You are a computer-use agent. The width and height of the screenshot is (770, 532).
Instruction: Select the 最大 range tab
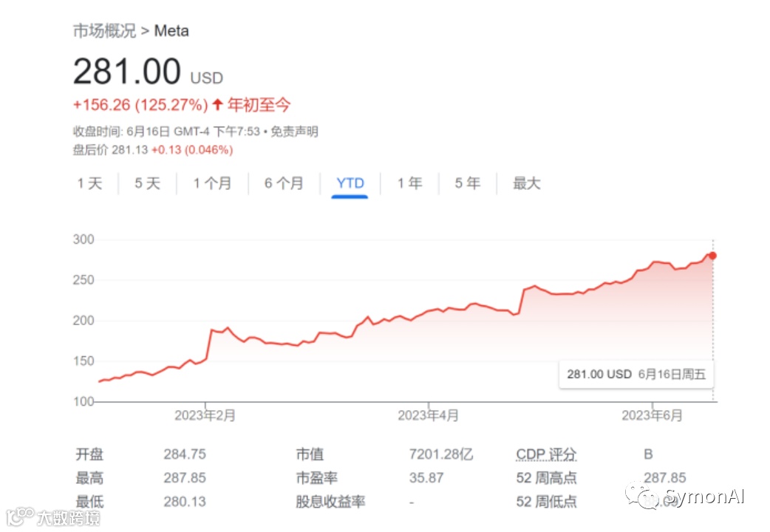point(526,183)
